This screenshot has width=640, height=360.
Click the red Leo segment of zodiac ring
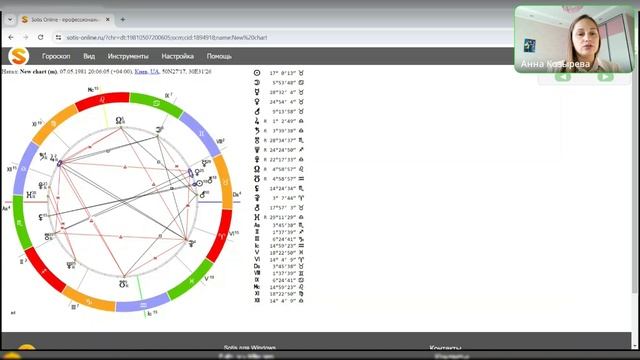tap(102, 99)
